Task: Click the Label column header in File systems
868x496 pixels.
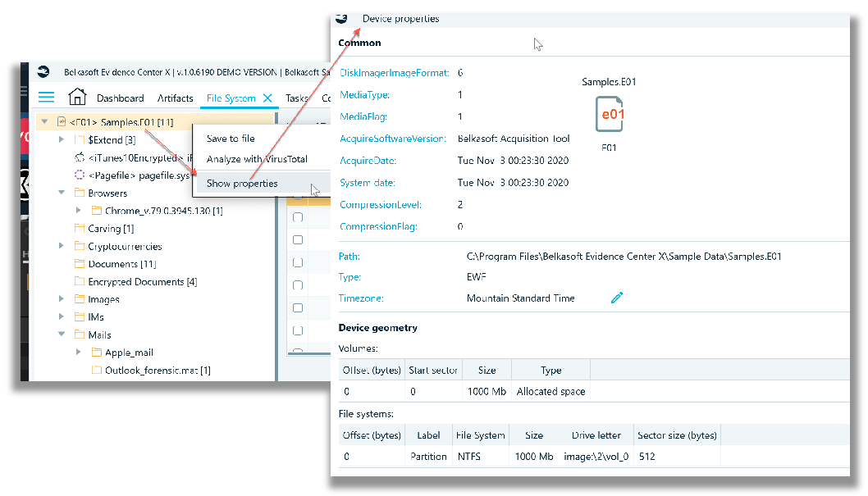Action: pos(428,435)
